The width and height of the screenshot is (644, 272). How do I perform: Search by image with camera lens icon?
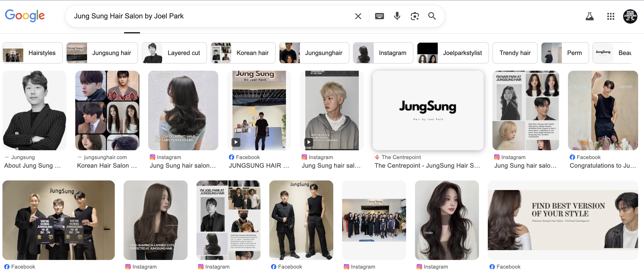pos(414,16)
